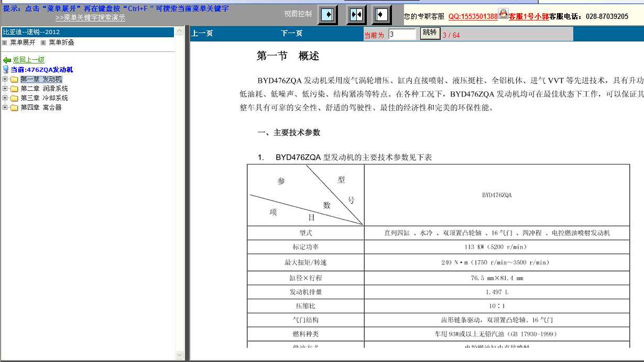This screenshot has height=362, width=644.
Task: Open the QQ:1553501388 contact link
Action: tap(473, 17)
